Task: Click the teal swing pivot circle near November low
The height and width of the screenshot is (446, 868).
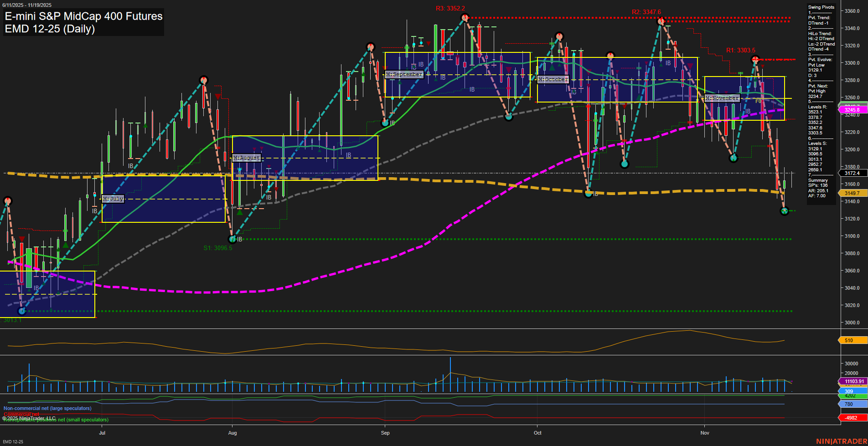Action: [785, 211]
